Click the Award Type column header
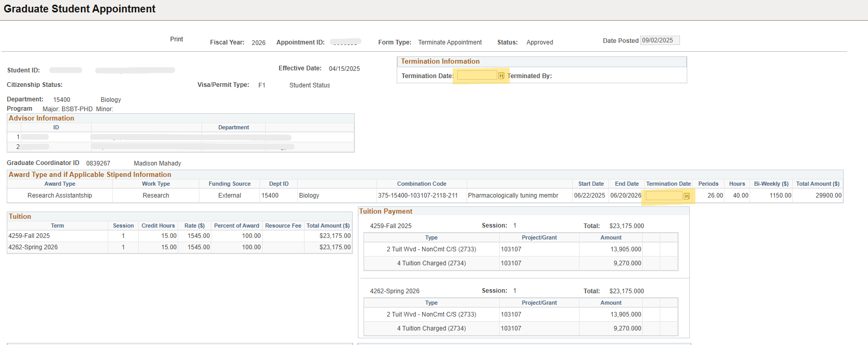 [60, 184]
